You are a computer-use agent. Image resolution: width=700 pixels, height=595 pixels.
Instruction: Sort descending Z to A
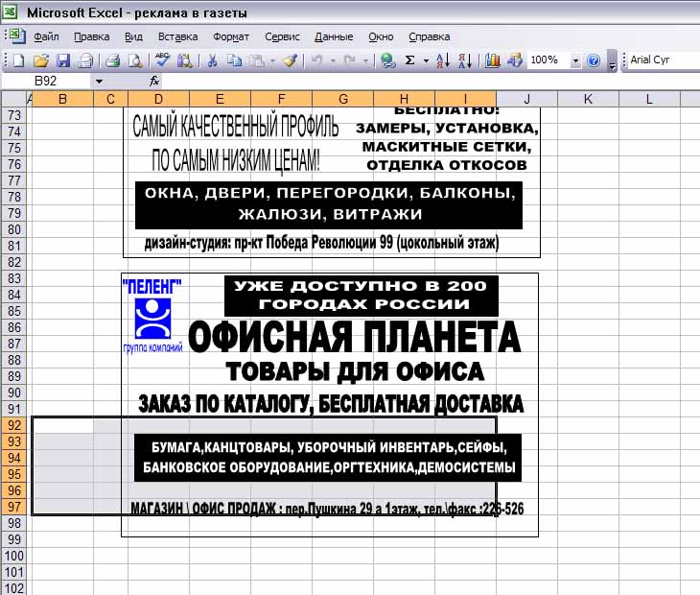coord(465,60)
